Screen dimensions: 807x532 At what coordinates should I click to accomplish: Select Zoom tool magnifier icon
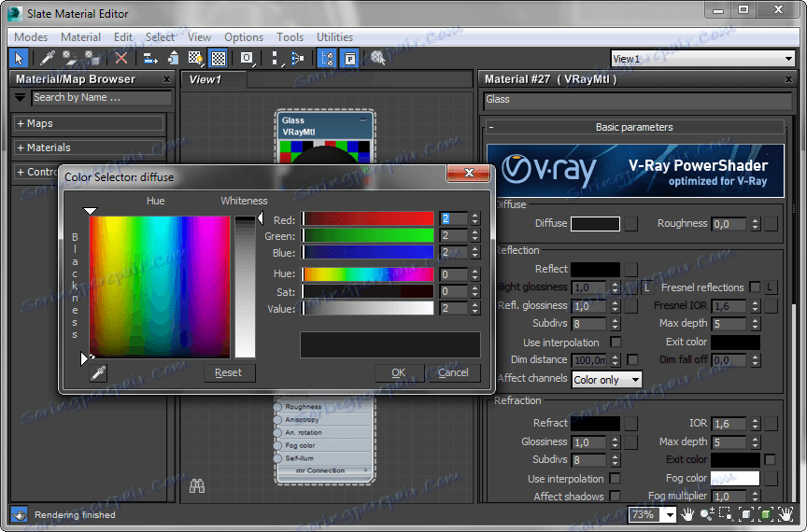point(707,514)
